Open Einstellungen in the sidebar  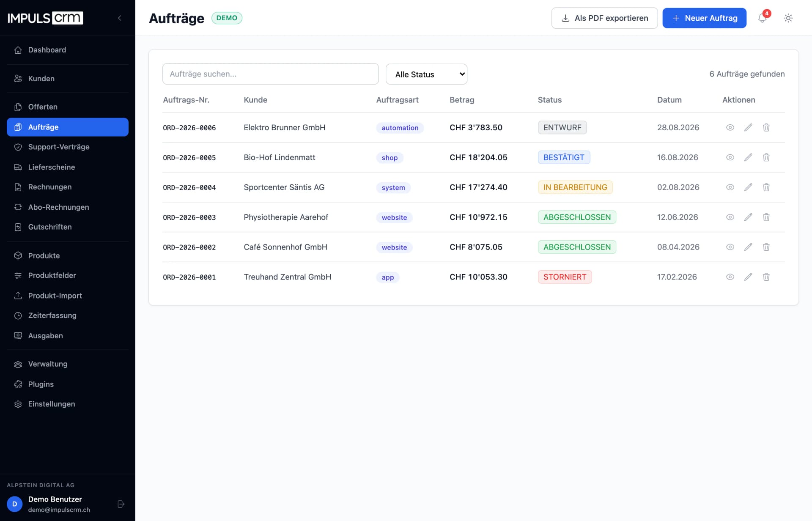click(x=68, y=404)
